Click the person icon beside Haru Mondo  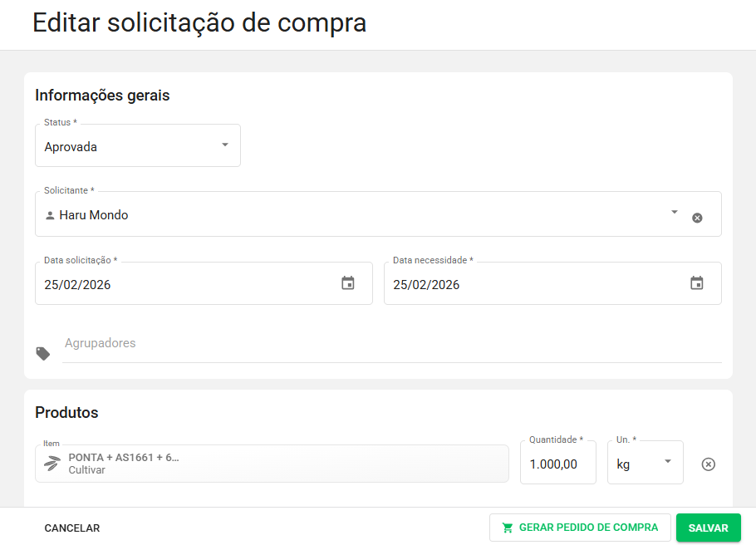coord(50,215)
